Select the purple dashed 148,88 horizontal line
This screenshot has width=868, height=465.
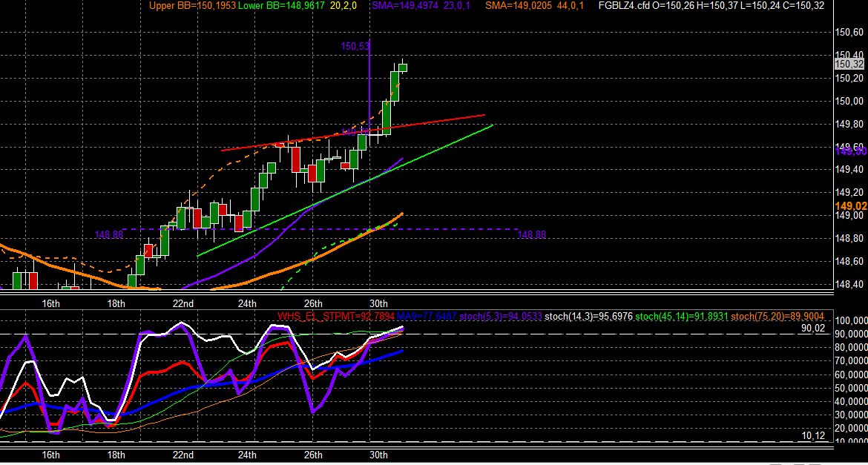click(x=321, y=228)
